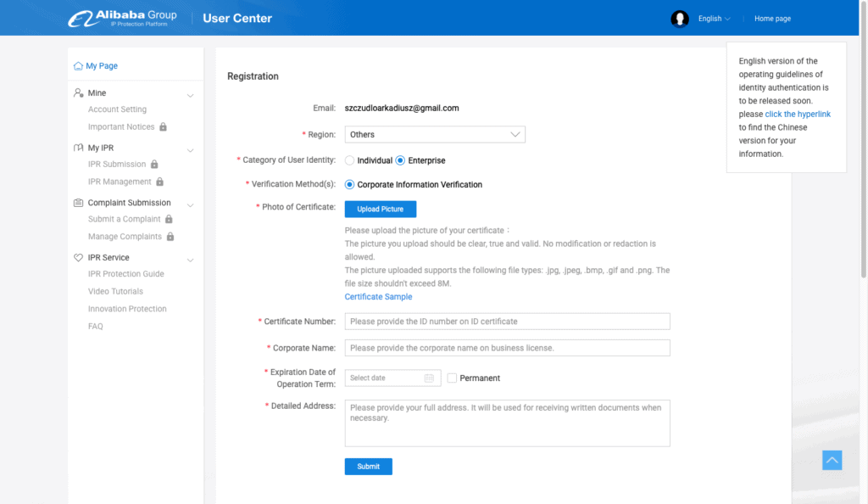The height and width of the screenshot is (504, 868).
Task: Open the Region dropdown
Action: [435, 134]
